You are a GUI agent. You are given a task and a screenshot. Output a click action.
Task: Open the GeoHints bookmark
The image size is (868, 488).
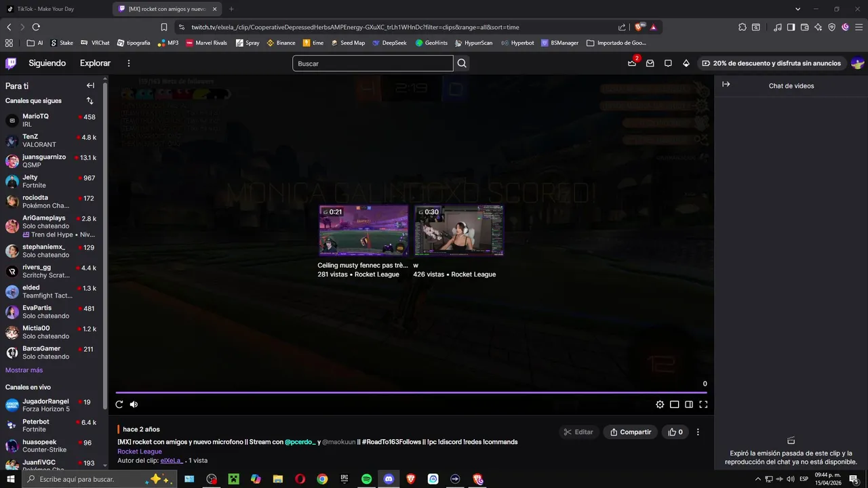(431, 43)
